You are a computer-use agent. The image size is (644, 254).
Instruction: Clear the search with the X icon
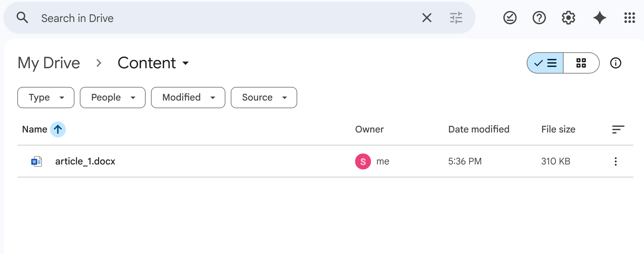[427, 18]
